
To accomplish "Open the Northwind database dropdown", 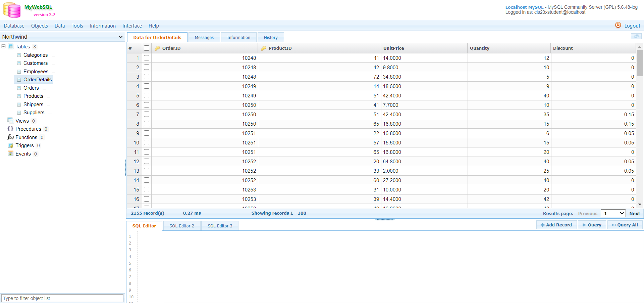I will coord(63,37).
